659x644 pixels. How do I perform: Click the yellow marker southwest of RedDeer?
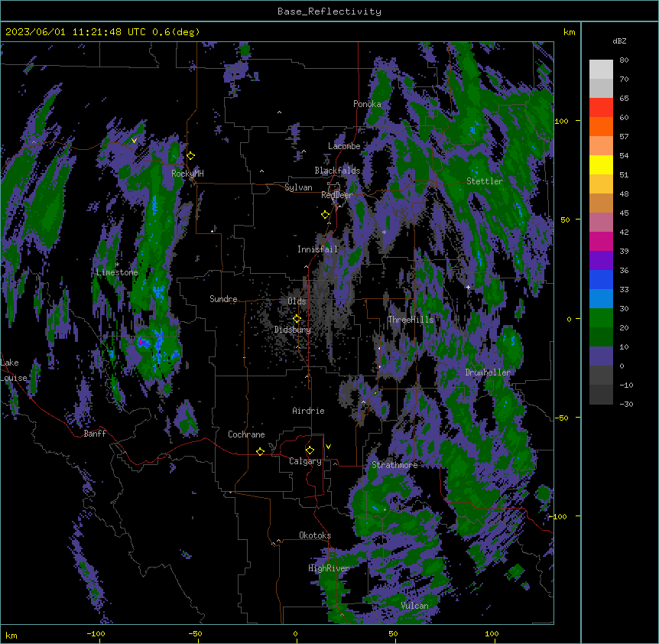point(325,215)
